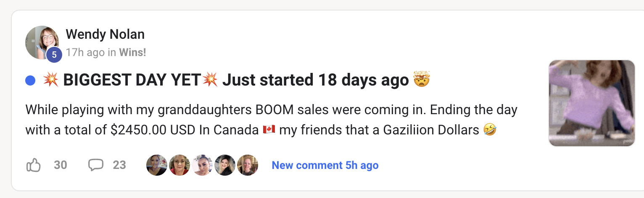This screenshot has height=198, width=644.
Task: Open the first commenter's avatar
Action: pyautogui.click(x=157, y=165)
